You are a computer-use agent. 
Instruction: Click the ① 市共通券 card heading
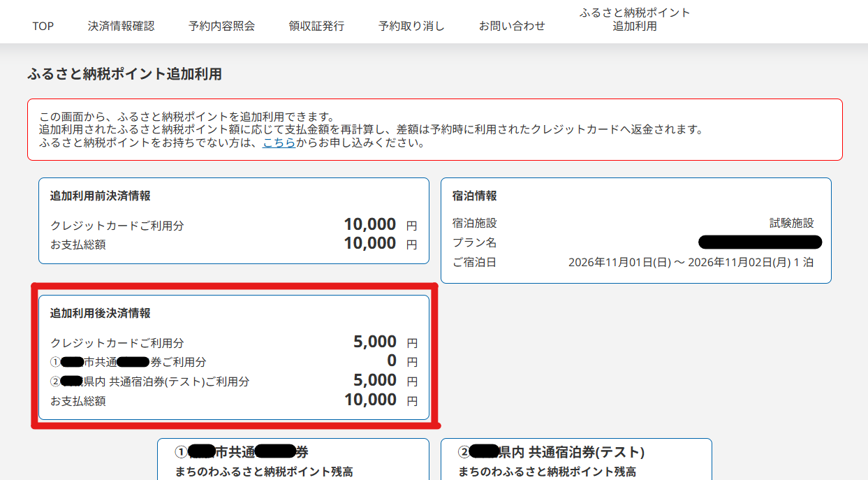(241, 452)
